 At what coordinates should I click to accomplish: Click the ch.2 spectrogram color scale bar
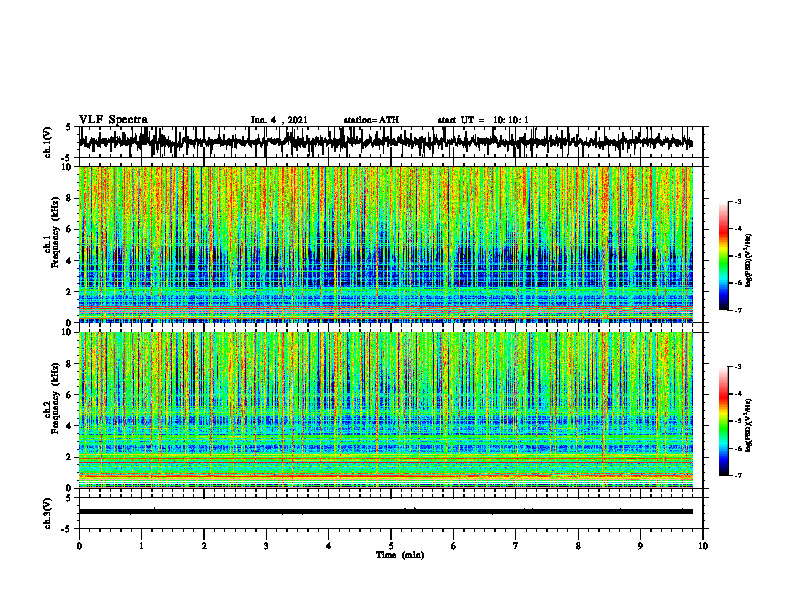point(724,421)
